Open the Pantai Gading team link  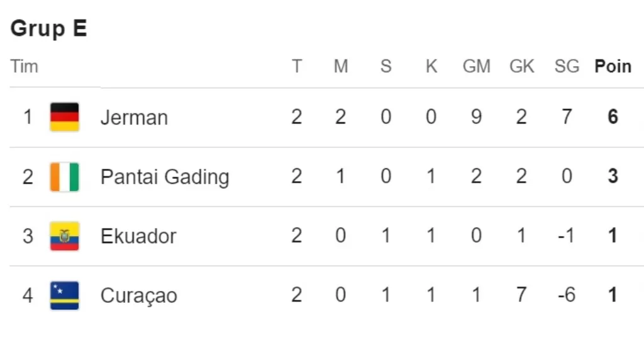pyautogui.click(x=165, y=177)
